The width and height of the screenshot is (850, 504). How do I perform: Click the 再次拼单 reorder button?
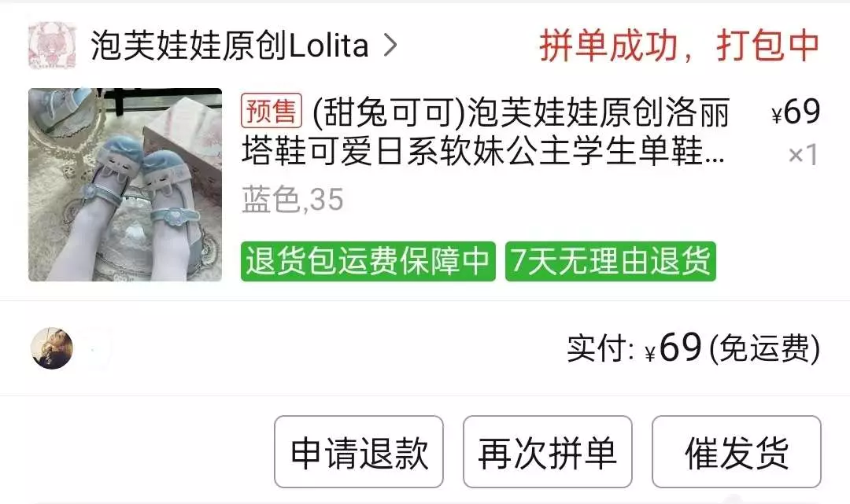(548, 451)
